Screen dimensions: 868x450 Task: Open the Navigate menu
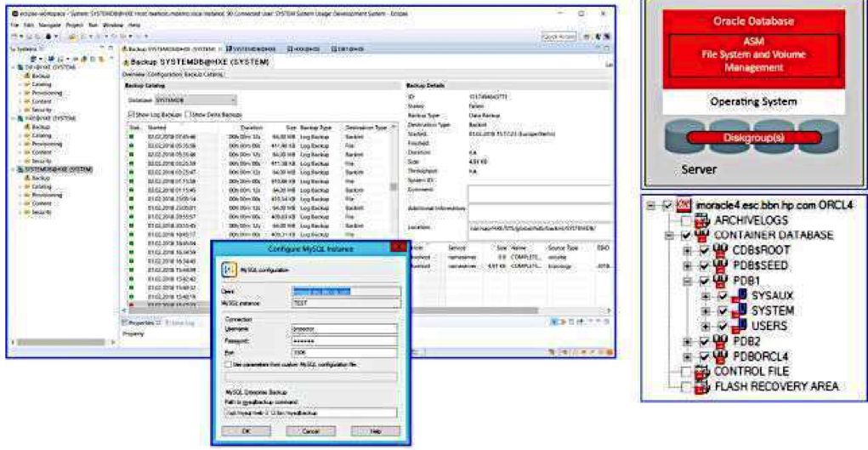pos(52,26)
